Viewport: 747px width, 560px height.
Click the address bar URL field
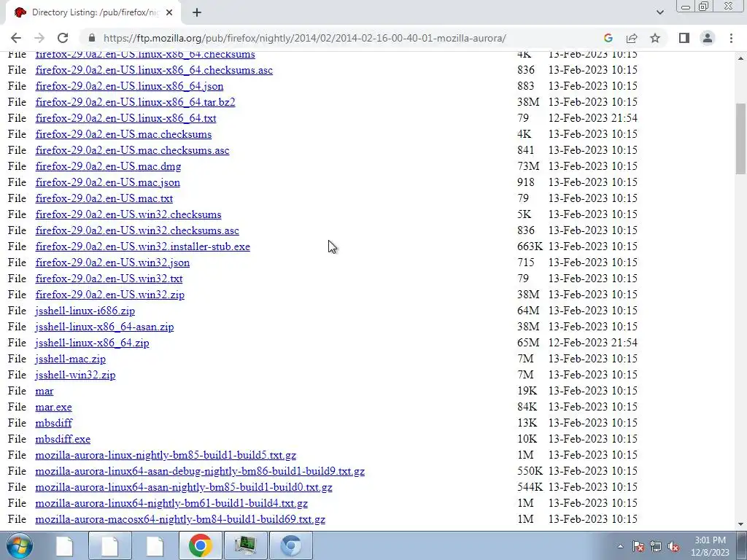click(305, 38)
